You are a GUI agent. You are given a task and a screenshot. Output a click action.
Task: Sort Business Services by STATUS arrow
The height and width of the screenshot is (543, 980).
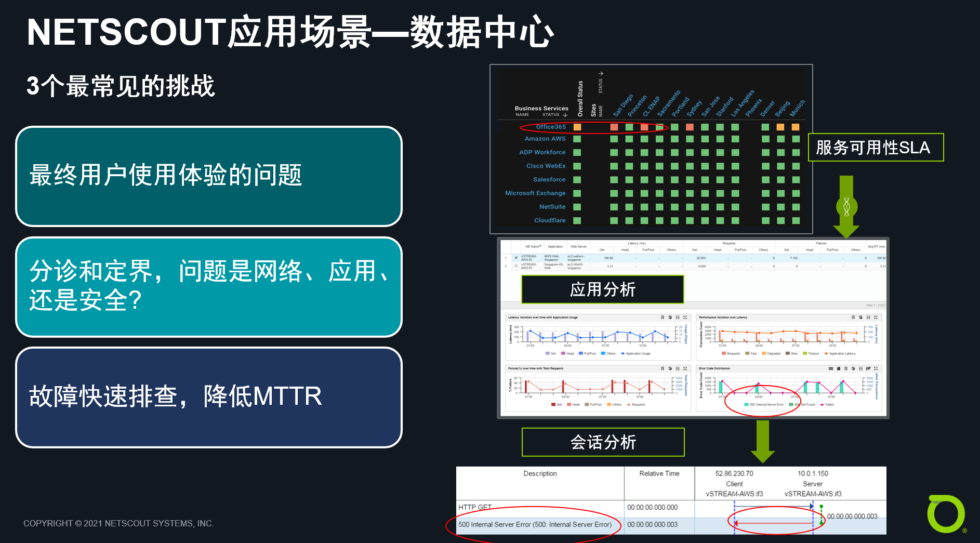tap(565, 115)
